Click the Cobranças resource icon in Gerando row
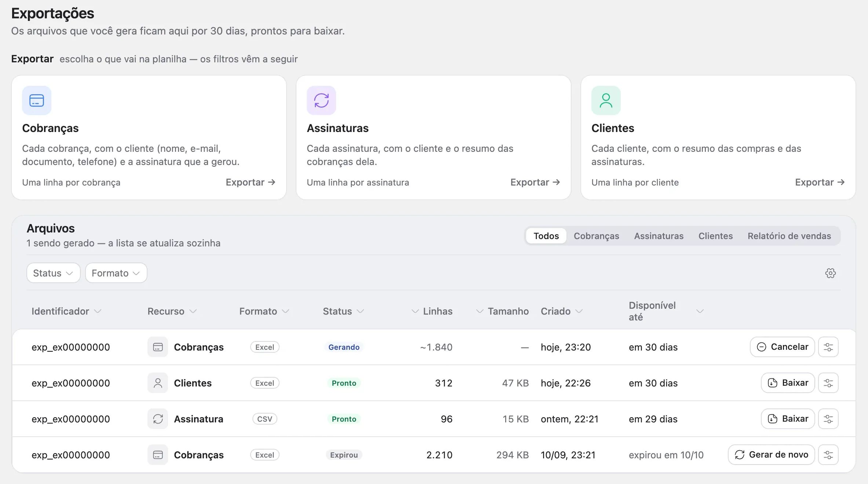The width and height of the screenshot is (868, 484). pyautogui.click(x=158, y=347)
